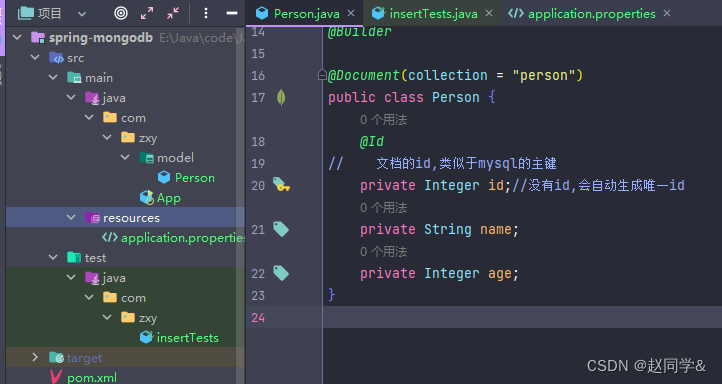This screenshot has height=384, width=722.
Task: Collapse the src folder
Action: pyautogui.click(x=35, y=58)
